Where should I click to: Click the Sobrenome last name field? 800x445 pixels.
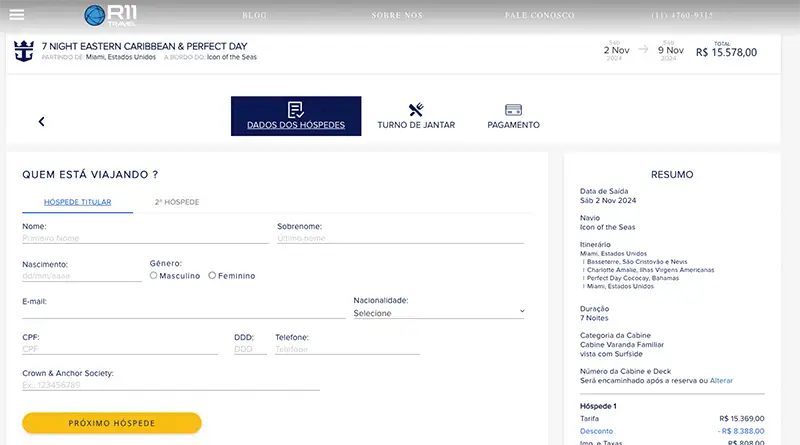[399, 239]
